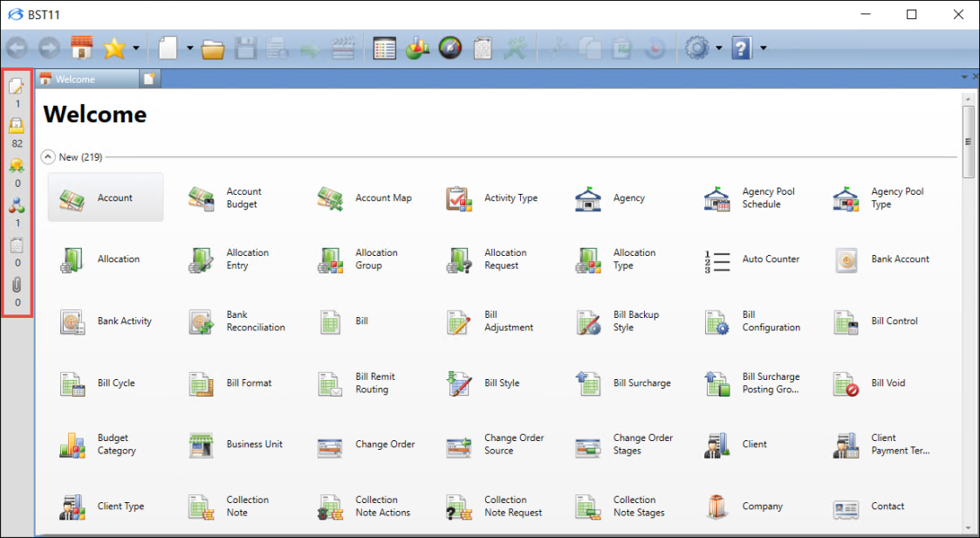
Task: Open the new tab button beside Welcome
Action: tap(149, 79)
